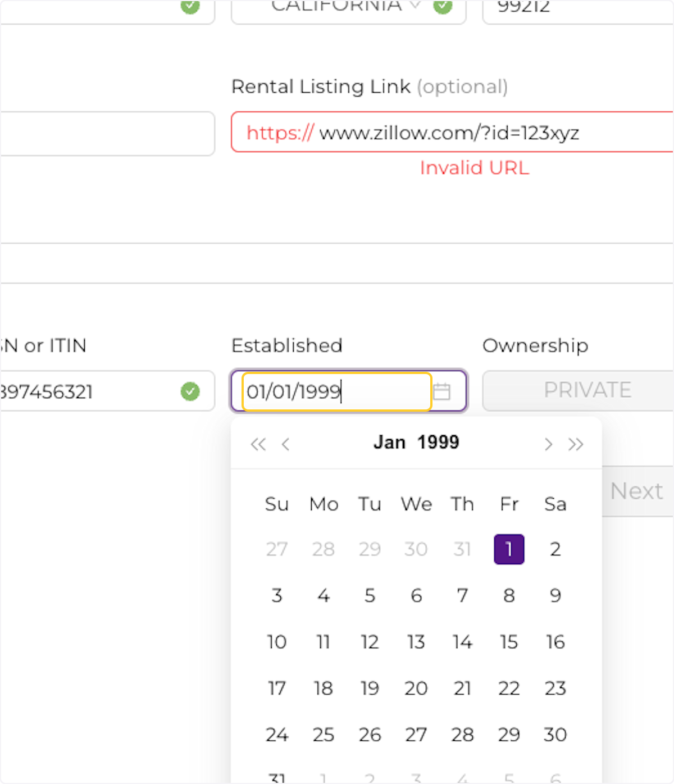Go to February 1999 using the right arrow
674x784 pixels.
(x=548, y=444)
